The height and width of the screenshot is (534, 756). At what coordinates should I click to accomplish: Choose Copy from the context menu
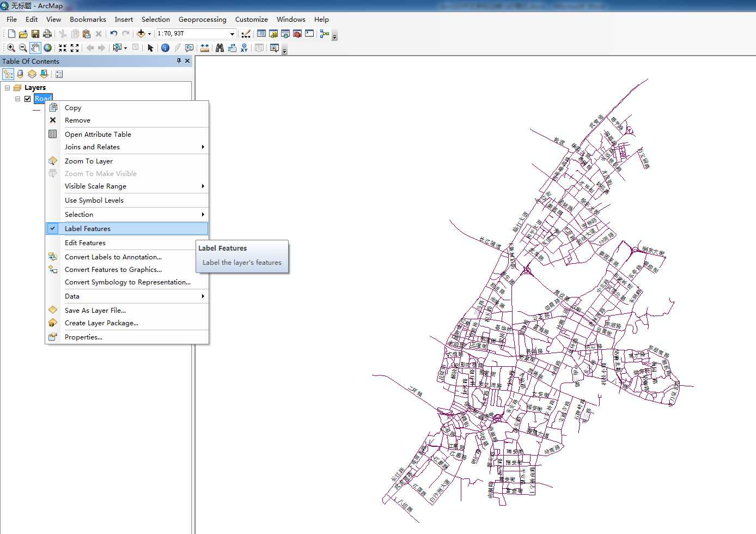tap(127, 107)
